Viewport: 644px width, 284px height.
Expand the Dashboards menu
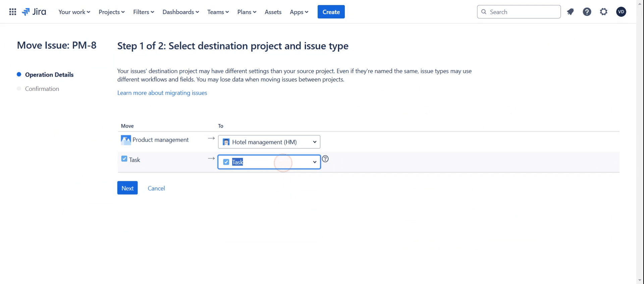181,12
